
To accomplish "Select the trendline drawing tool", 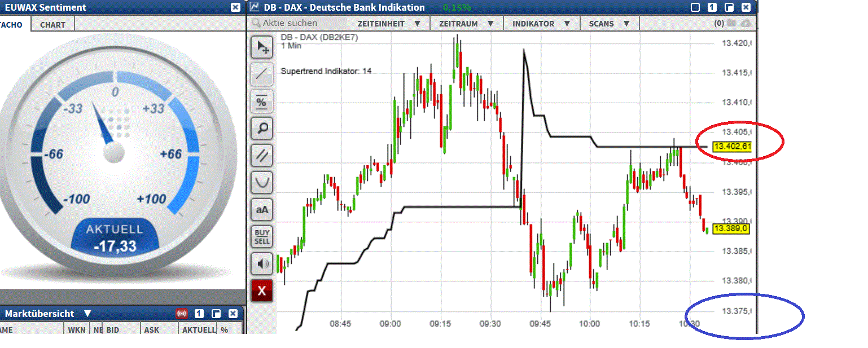I will [x=262, y=74].
